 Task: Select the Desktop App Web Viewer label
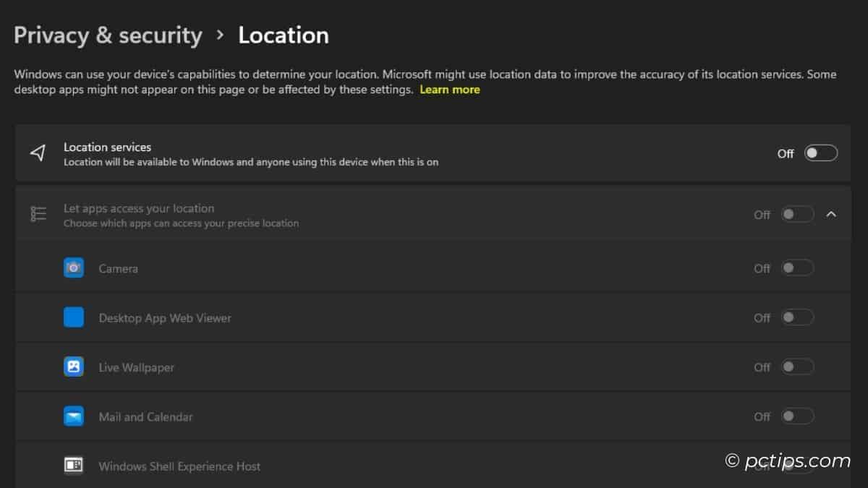coord(165,318)
